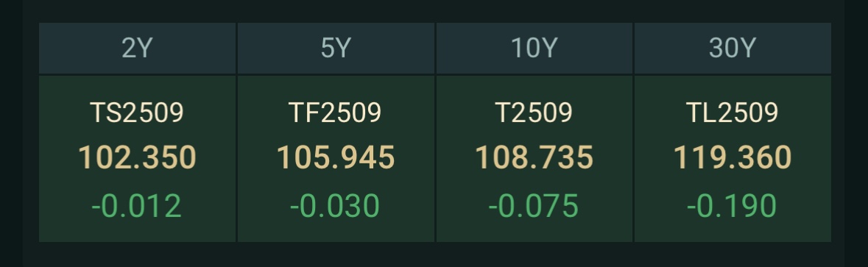Select the 5Y column header
868x267 pixels.
(336, 48)
